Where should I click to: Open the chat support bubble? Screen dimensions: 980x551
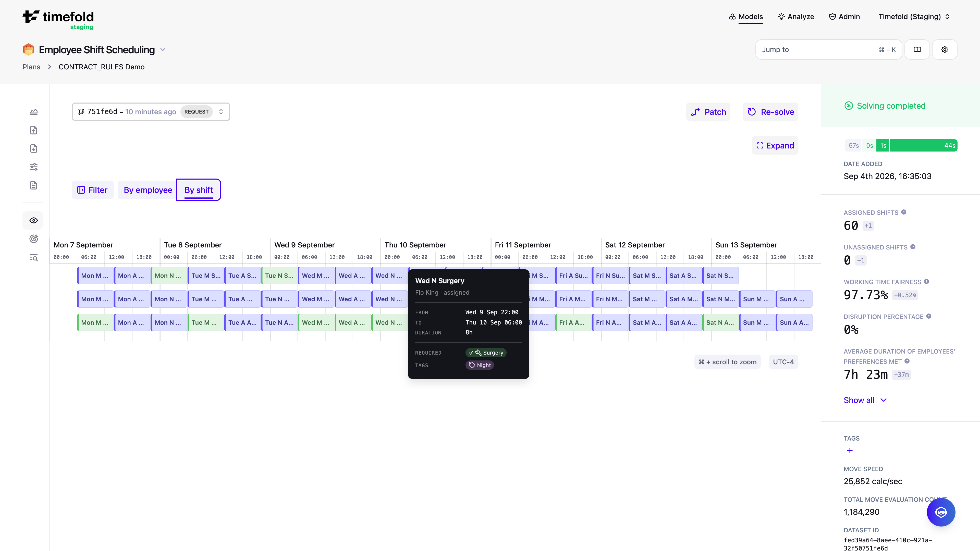(x=941, y=512)
